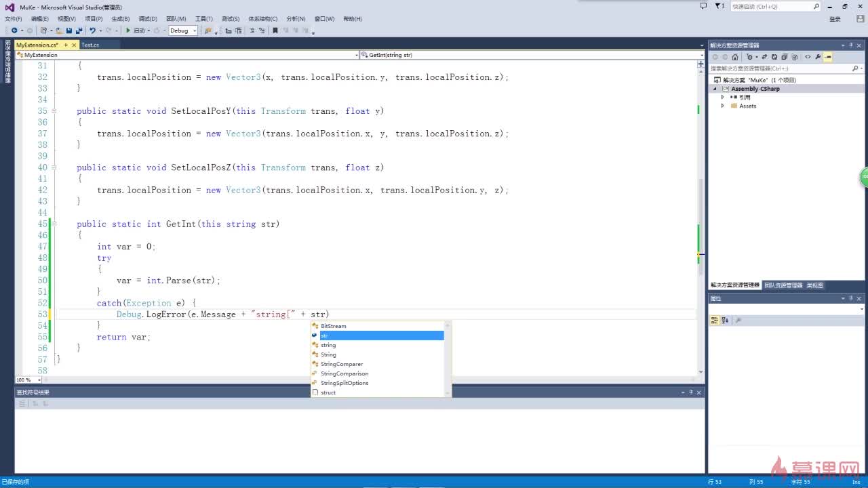Open the 文件(F) menu

[x=14, y=19]
